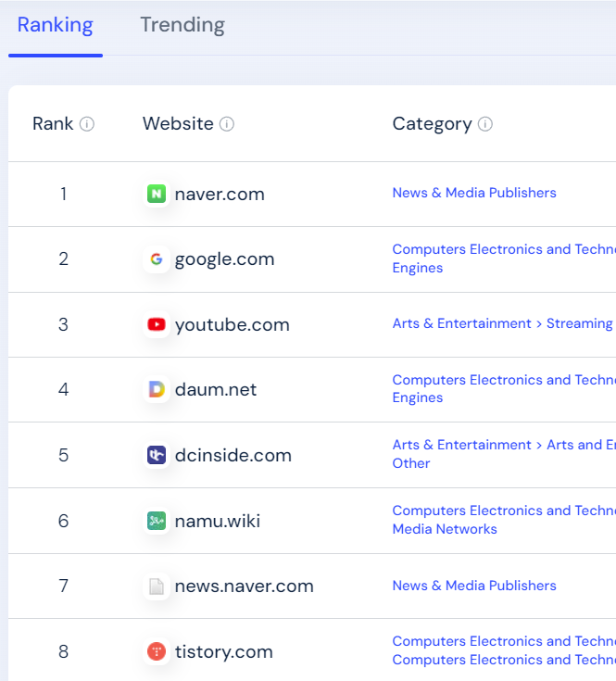Viewport: 616px width, 681px height.
Task: Click the info icon next to Website
Action: pos(227,124)
